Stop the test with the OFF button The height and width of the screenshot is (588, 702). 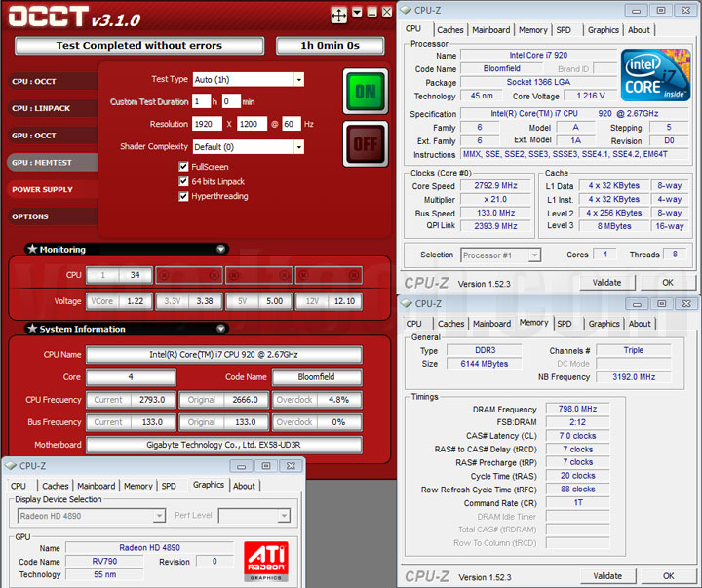click(366, 143)
